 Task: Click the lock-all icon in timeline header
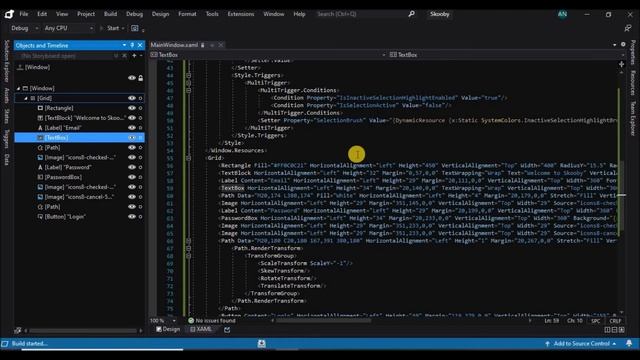(140, 78)
